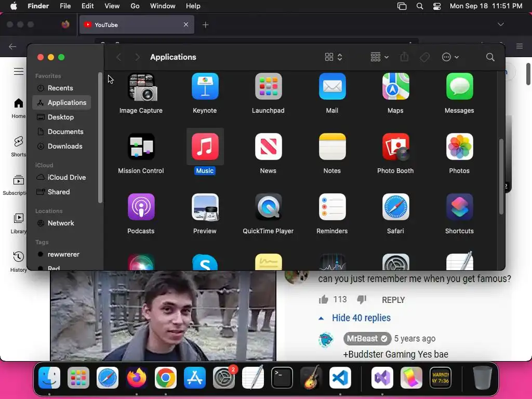This screenshot has height=399, width=532.
Task: Click Spotlight search in menu bar
Action: point(420,6)
